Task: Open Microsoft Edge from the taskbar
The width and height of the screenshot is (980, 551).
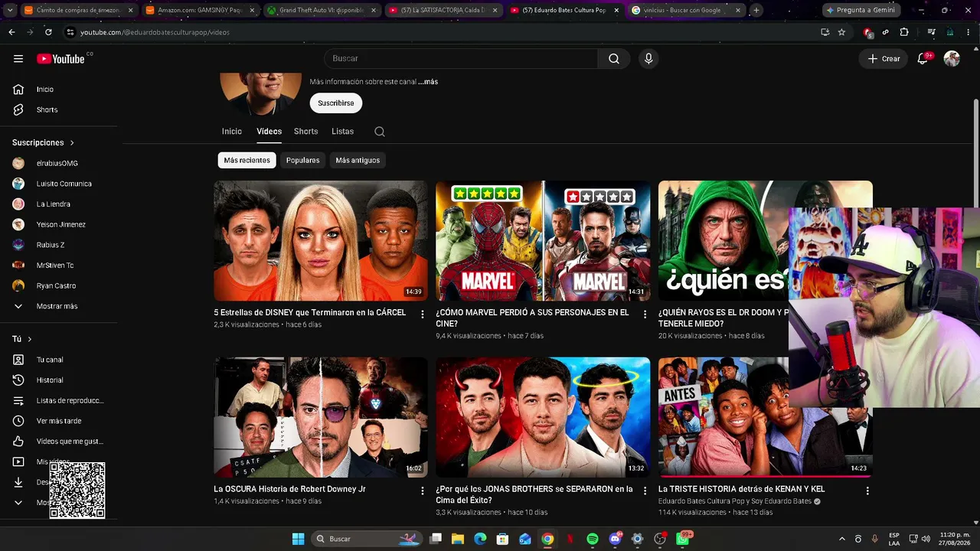Action: coord(480,539)
